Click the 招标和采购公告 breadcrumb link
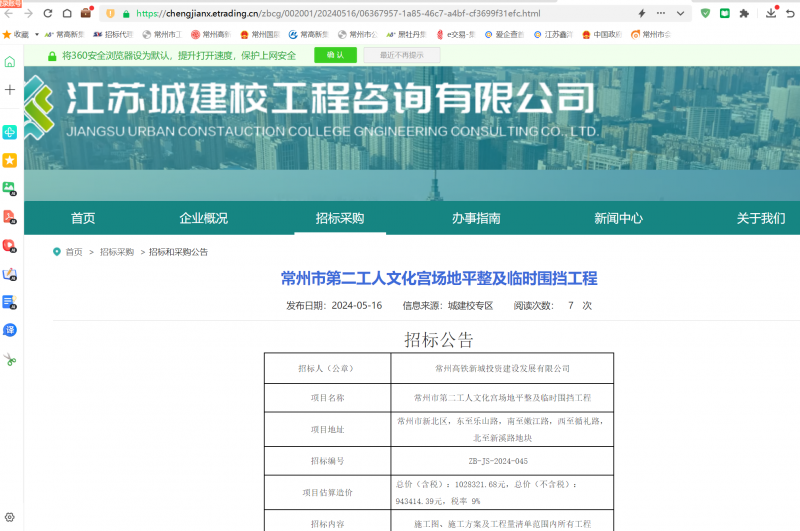800x531 pixels. 178,252
